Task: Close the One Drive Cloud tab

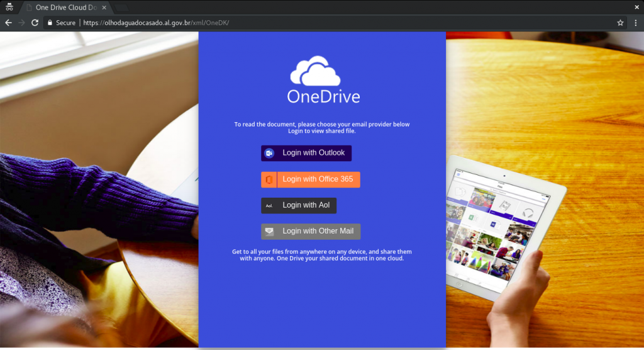Action: click(104, 8)
